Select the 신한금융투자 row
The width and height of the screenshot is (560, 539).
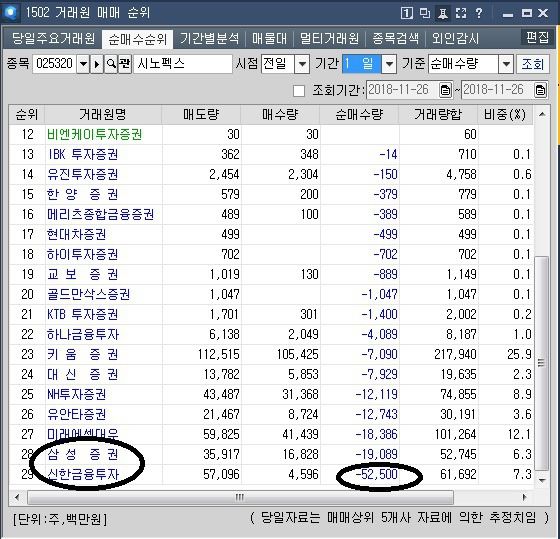click(271, 475)
